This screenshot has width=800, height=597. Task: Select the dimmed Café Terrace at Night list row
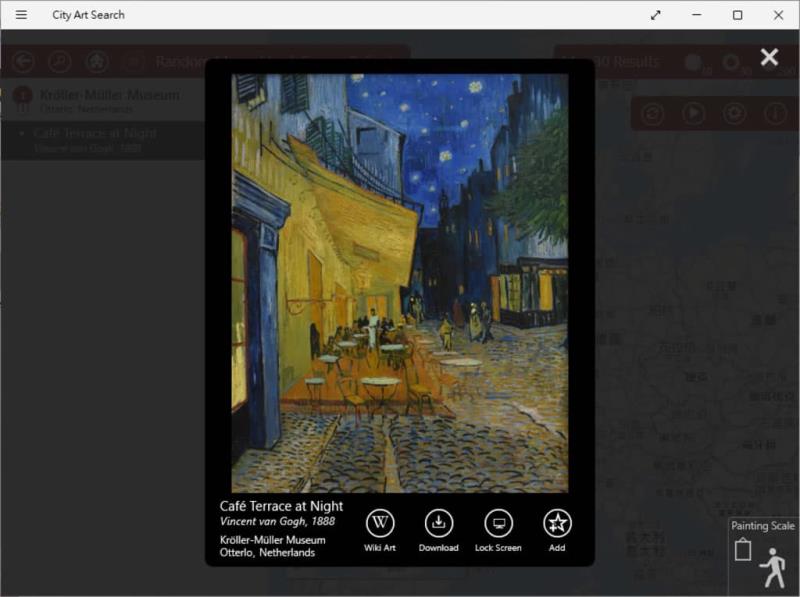102,140
